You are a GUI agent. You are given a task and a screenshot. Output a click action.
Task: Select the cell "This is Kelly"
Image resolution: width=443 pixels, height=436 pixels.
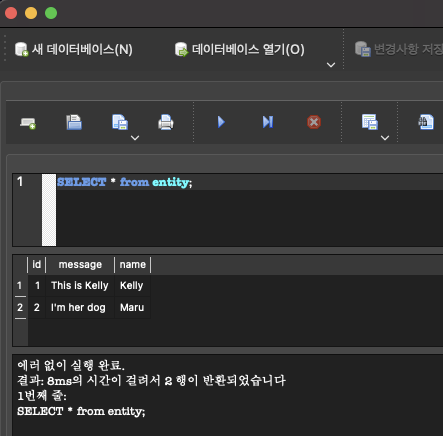[80, 286]
